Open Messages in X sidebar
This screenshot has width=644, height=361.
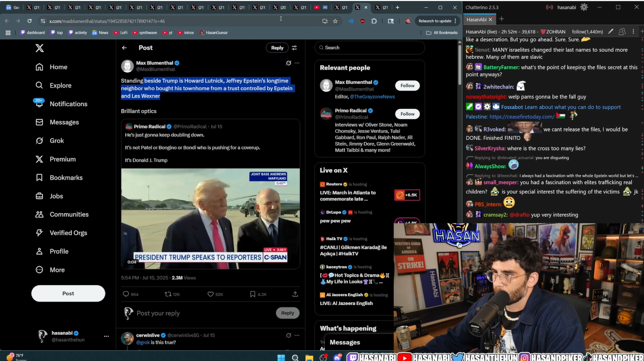(x=57, y=122)
